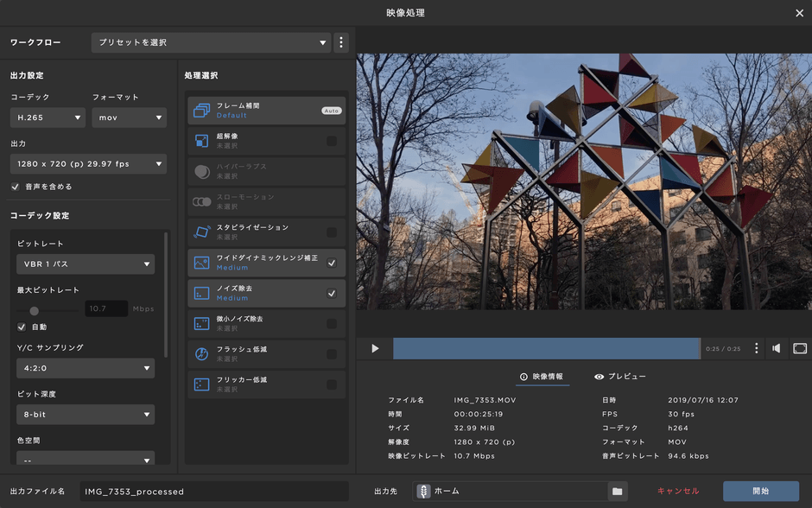
Task: Select the 映像情報 tab
Action: click(542, 377)
